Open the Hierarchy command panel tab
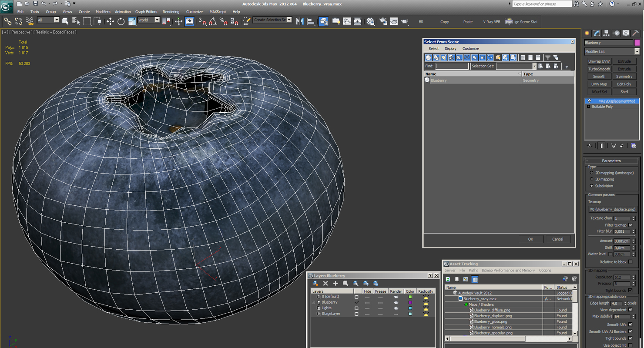 click(x=607, y=33)
